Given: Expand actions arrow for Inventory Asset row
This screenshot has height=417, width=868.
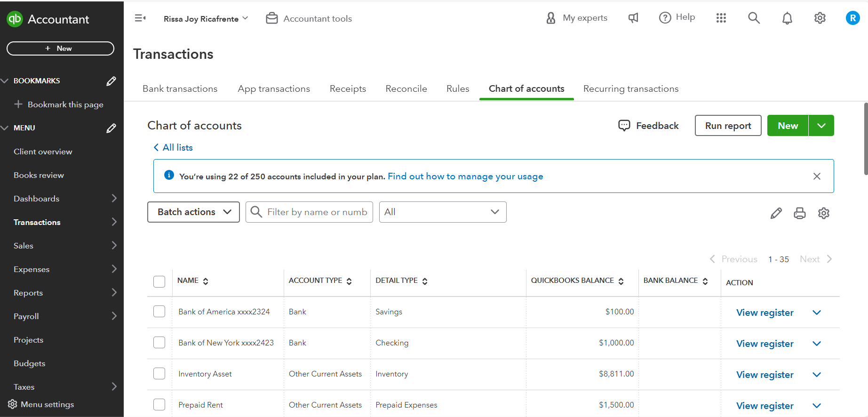Looking at the screenshot, I should (x=817, y=375).
